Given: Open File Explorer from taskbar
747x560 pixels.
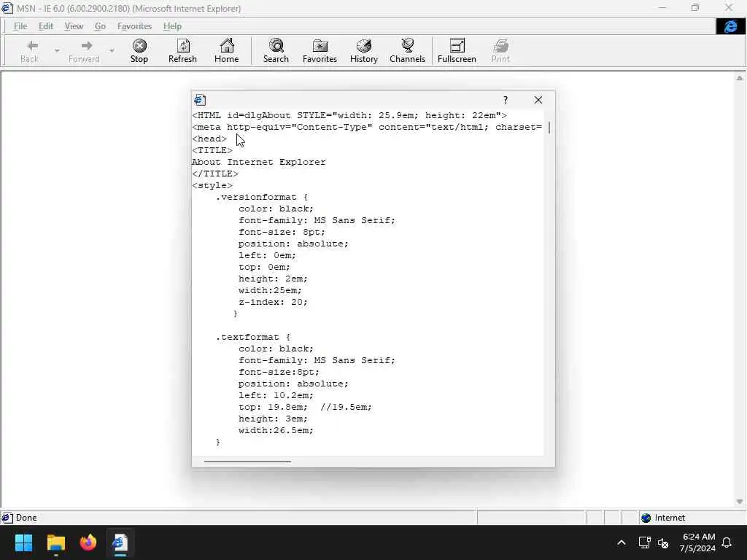Looking at the screenshot, I should coord(55,542).
